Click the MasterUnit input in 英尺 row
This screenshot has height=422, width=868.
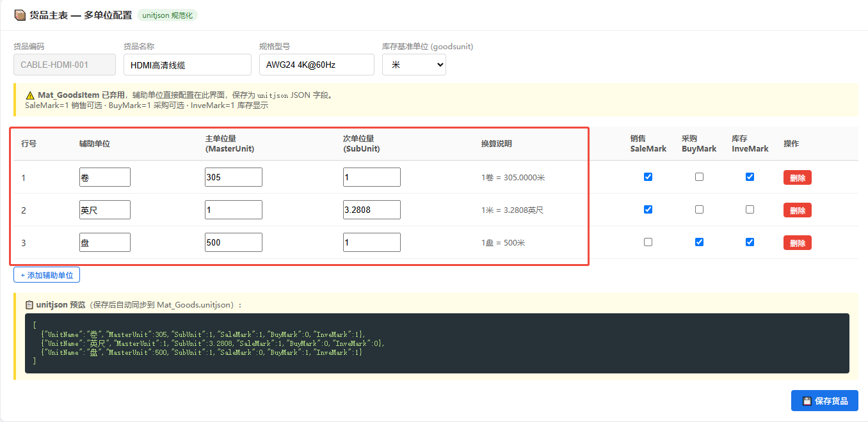pos(234,210)
